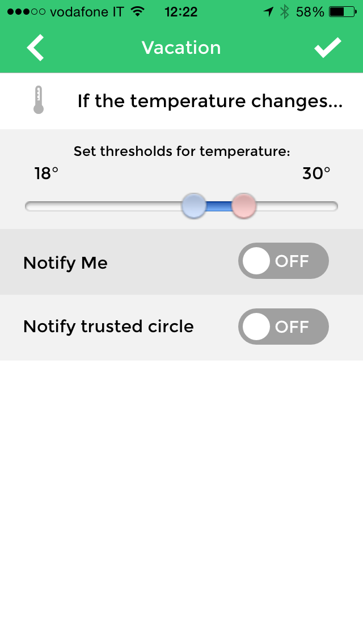Viewport: 363px width, 644px height.
Task: Tap the Vacation title in header
Action: click(x=181, y=48)
